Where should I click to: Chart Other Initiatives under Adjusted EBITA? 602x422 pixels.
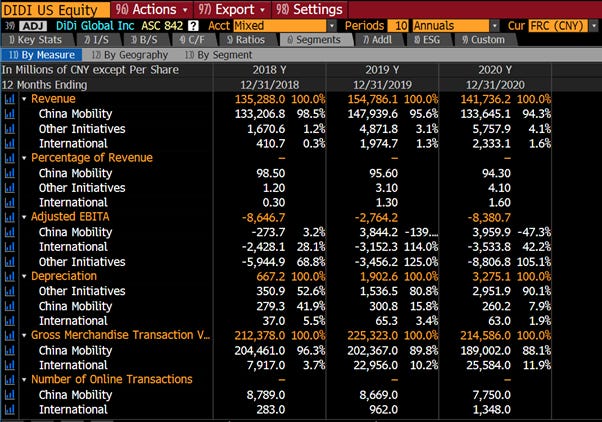tap(10, 261)
